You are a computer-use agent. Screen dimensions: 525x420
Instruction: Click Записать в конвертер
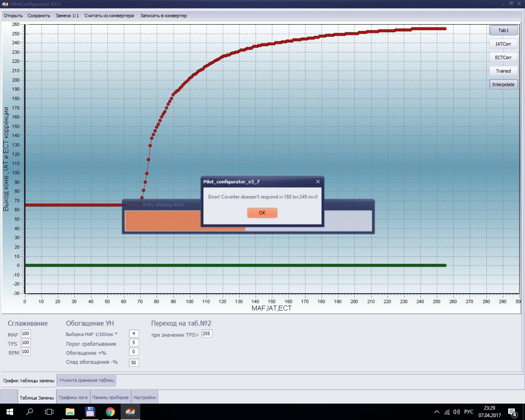coord(163,16)
